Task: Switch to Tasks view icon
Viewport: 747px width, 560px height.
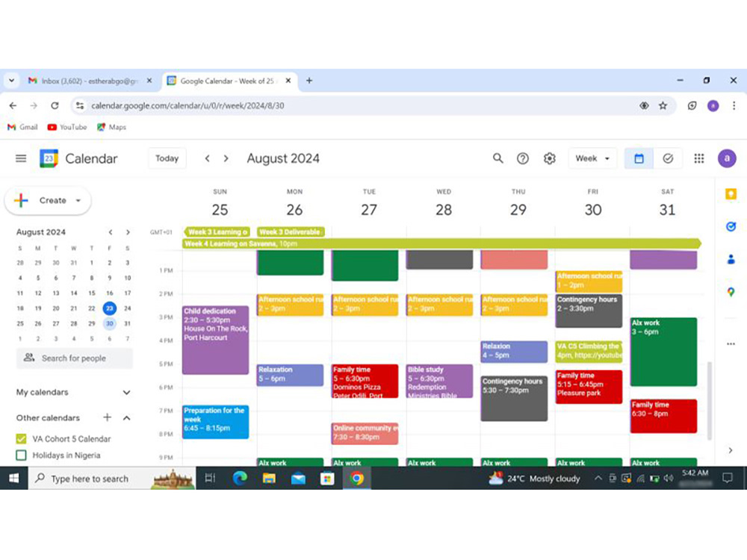Action: click(x=668, y=158)
